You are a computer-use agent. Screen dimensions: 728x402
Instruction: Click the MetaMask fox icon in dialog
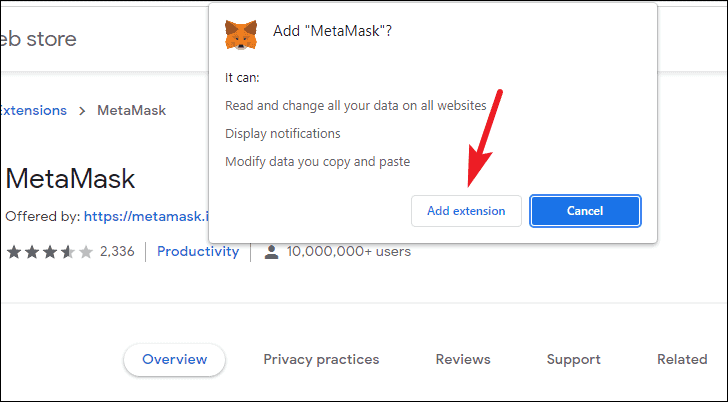click(x=240, y=34)
